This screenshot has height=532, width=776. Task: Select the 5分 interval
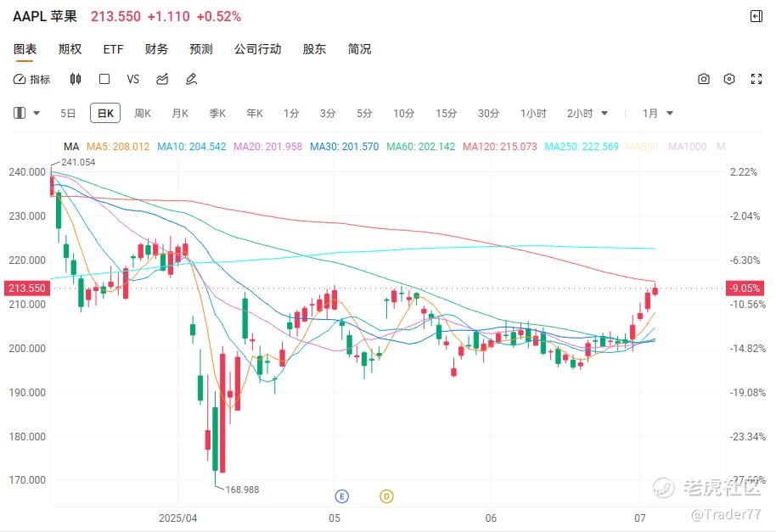coord(364,113)
